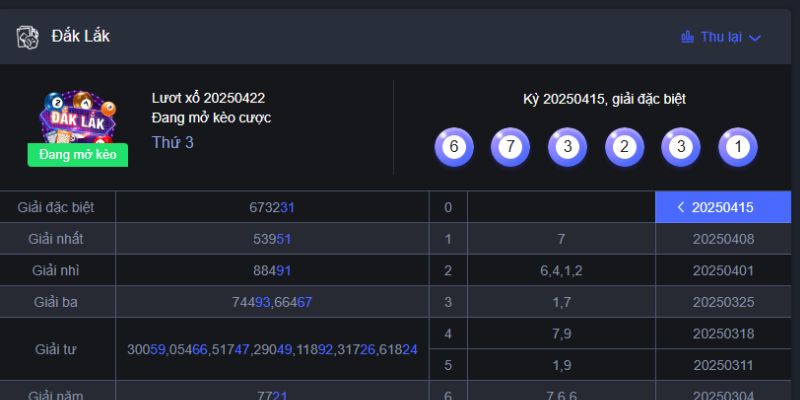Screen dimensions: 800x400
Task: Click the Giải đặc biệt row label
Action: pyautogui.click(x=56, y=208)
